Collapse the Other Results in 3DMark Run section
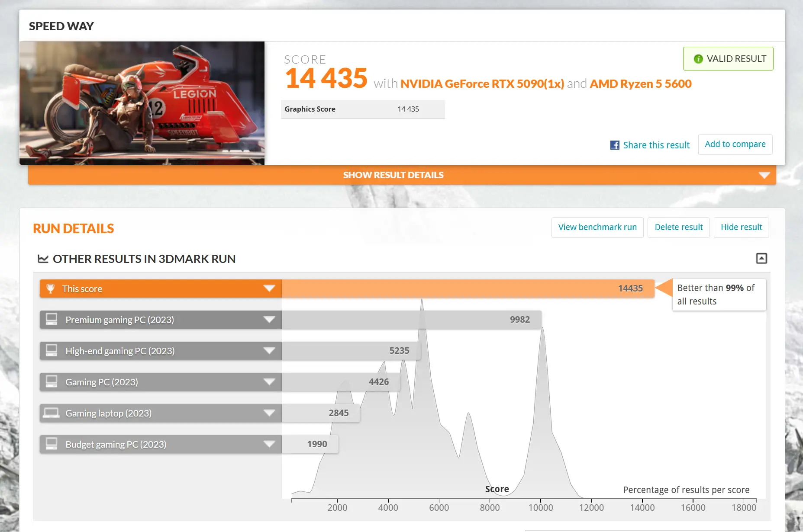The height and width of the screenshot is (532, 803). 761,258
